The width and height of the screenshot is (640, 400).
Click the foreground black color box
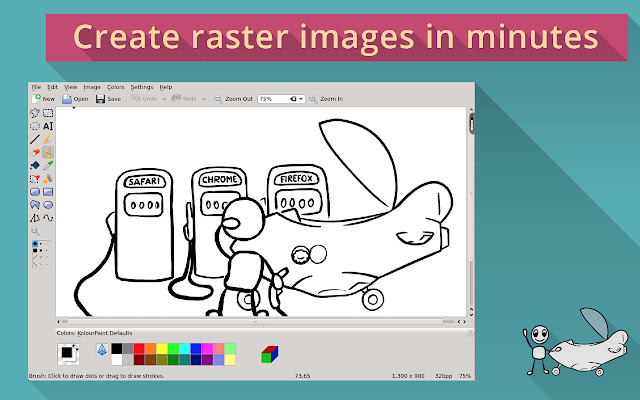[x=67, y=352]
